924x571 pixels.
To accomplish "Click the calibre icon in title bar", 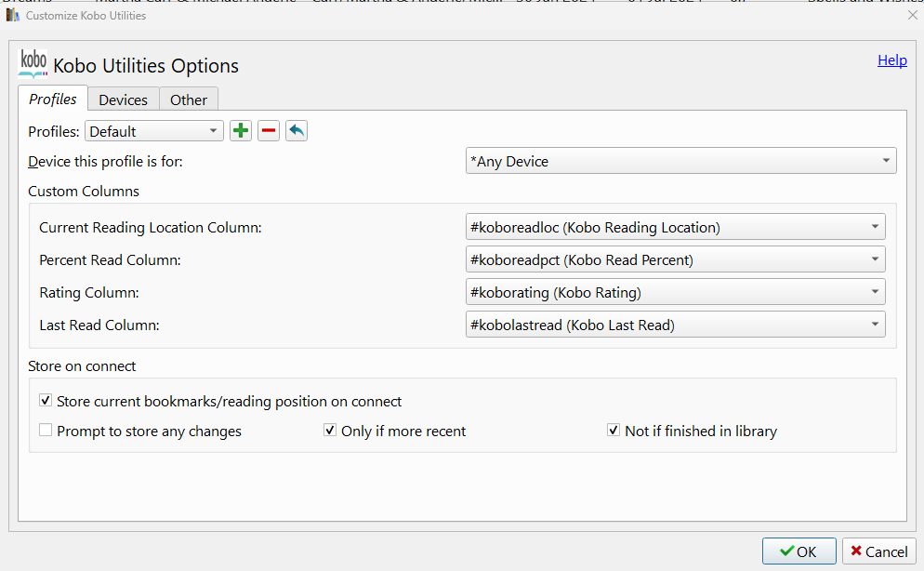I will click(12, 16).
